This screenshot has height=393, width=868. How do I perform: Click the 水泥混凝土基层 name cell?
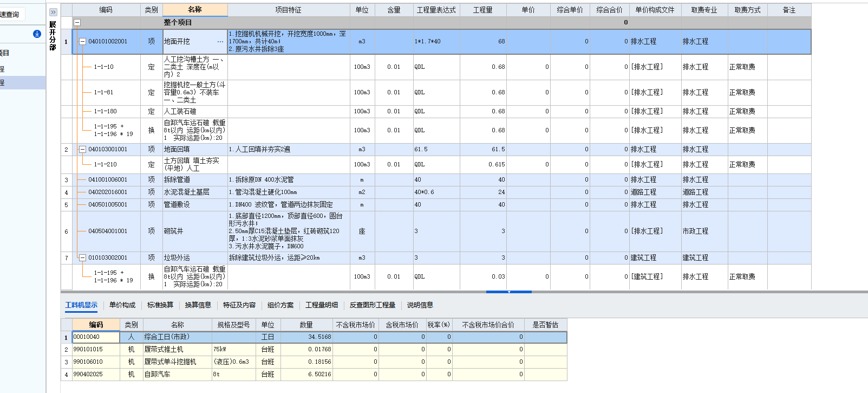click(x=195, y=192)
